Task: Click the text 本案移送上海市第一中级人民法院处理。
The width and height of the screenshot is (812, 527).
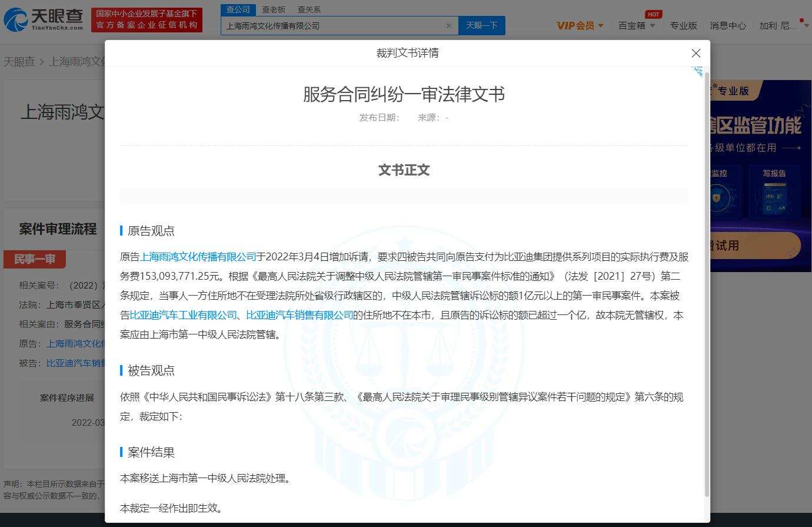Action: tap(207, 478)
